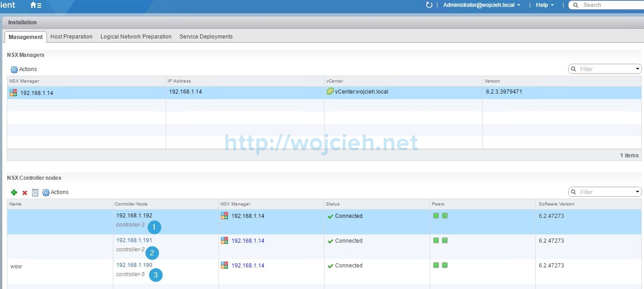Click IP Address cell 192.168.1.14
This screenshot has height=289, width=644.
pos(185,92)
